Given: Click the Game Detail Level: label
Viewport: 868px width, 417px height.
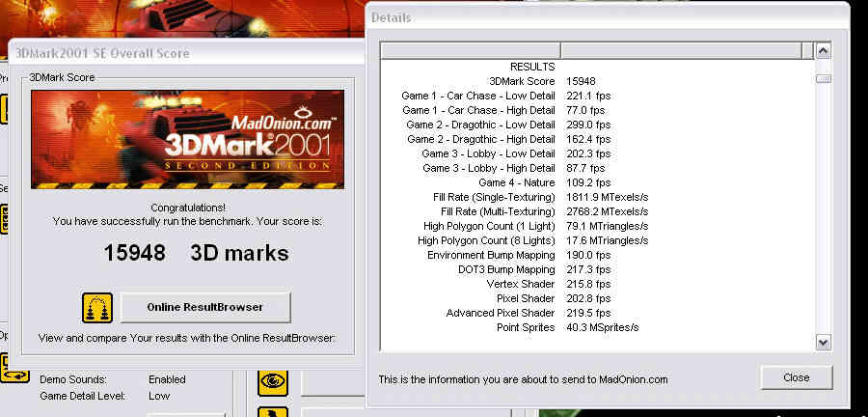Looking at the screenshot, I should tap(83, 396).
